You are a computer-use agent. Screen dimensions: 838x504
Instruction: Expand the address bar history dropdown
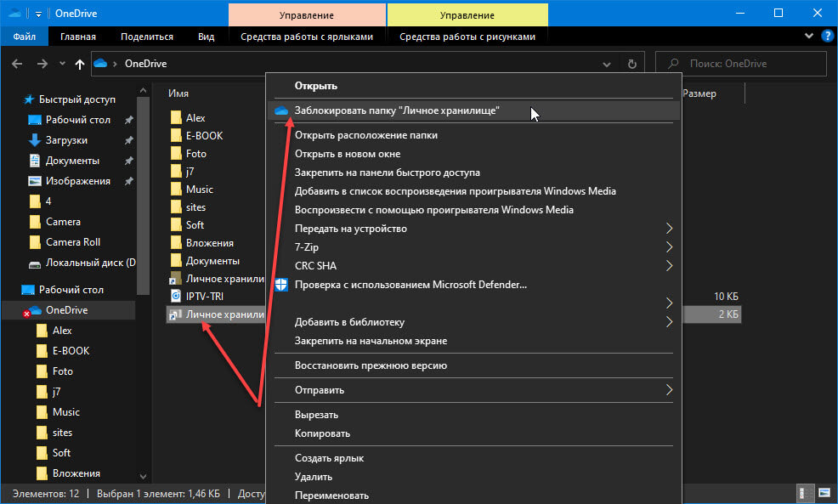click(x=607, y=64)
